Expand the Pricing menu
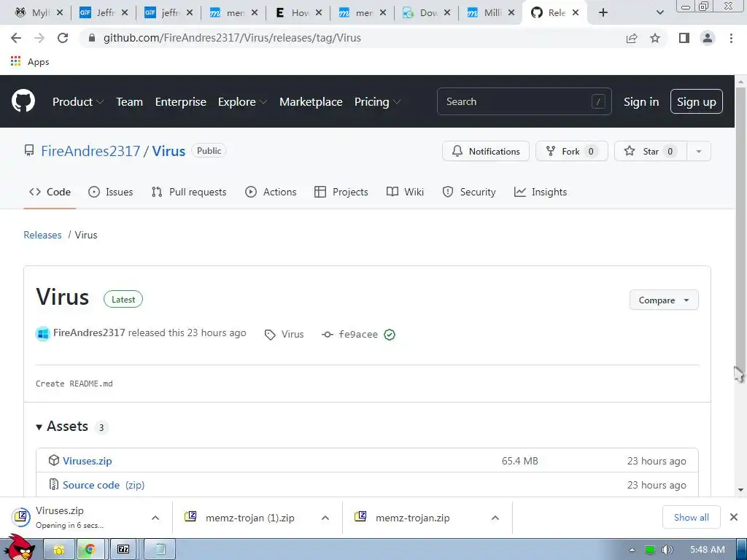The image size is (747, 560). point(377,102)
